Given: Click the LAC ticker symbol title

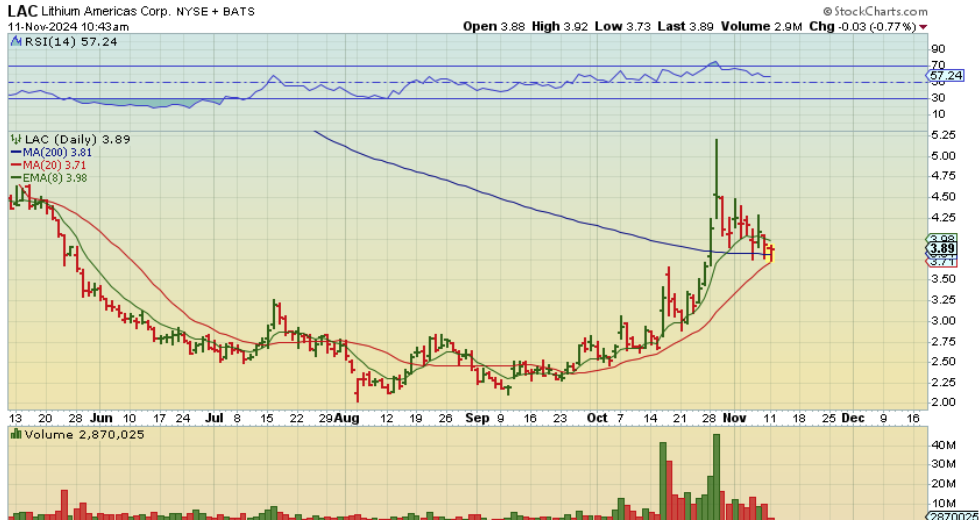Looking at the screenshot, I should [x=23, y=11].
